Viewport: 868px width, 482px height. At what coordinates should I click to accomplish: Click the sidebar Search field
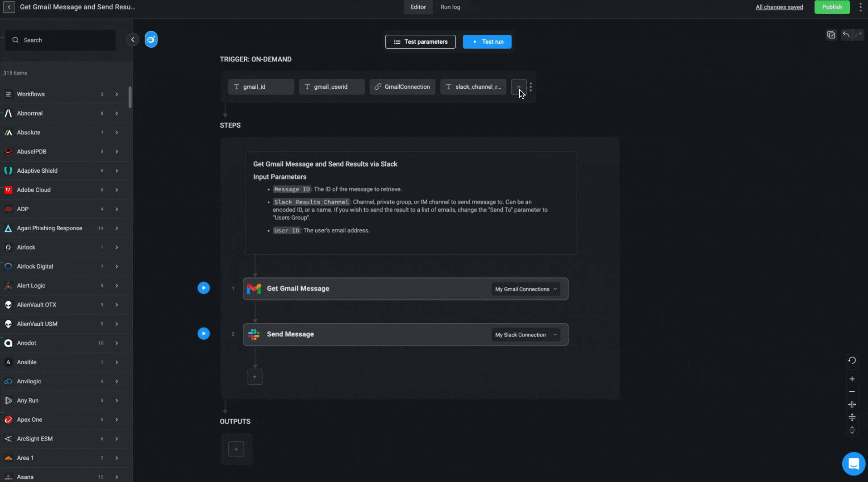pos(63,40)
